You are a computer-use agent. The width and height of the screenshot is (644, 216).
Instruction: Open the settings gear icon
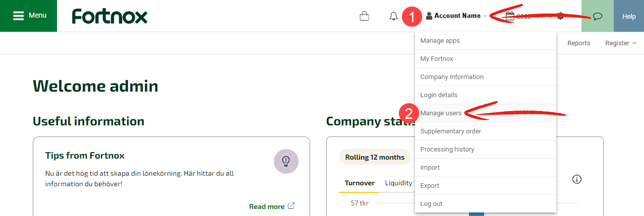pos(560,16)
